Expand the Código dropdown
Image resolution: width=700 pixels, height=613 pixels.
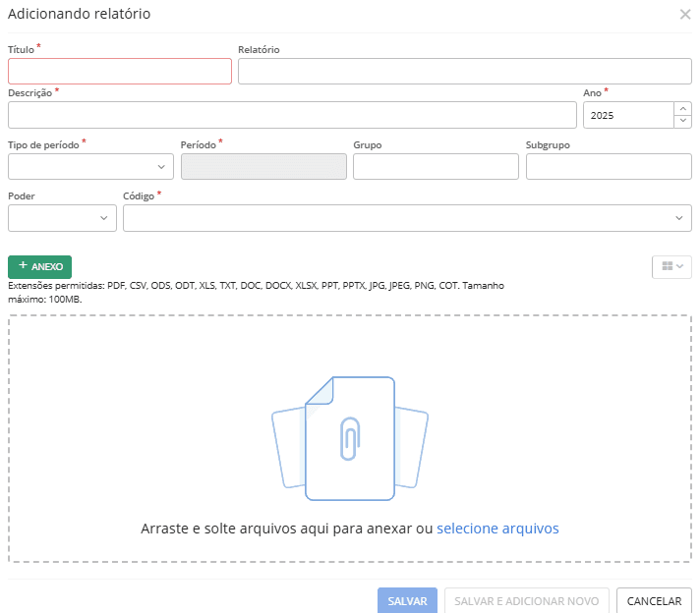pyautogui.click(x=407, y=218)
